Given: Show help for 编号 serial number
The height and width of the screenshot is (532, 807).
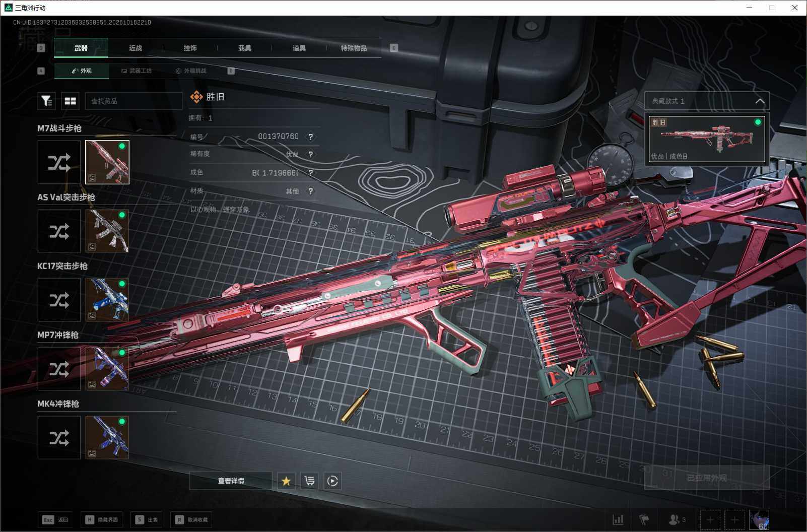Looking at the screenshot, I should point(311,137).
